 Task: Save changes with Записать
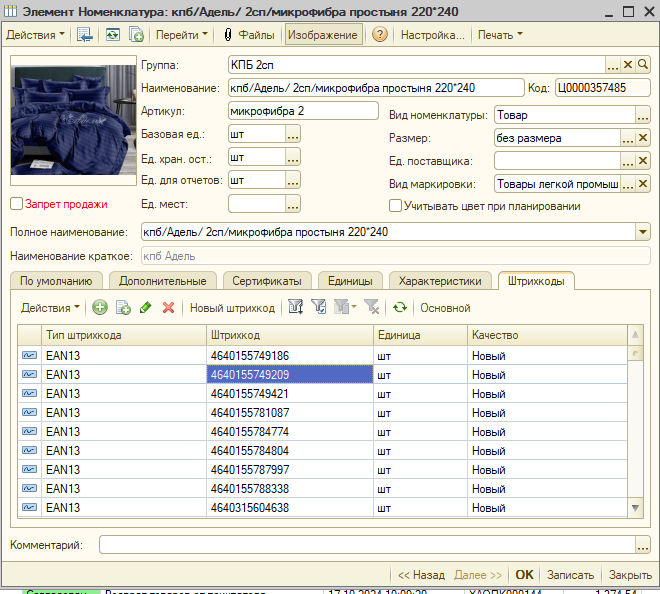570,575
